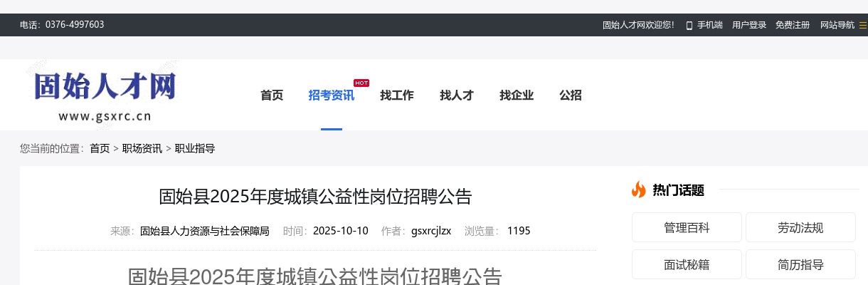The width and height of the screenshot is (868, 285).
Task: Click the mobile phone icon beside 手机端
Action: (689, 25)
